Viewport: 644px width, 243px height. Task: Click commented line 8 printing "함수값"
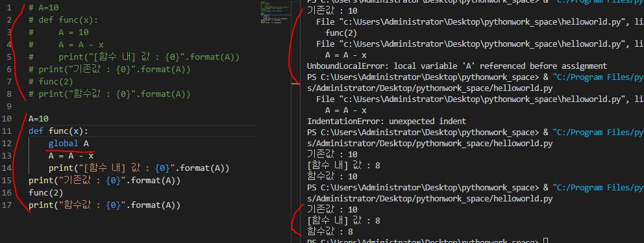click(x=109, y=94)
